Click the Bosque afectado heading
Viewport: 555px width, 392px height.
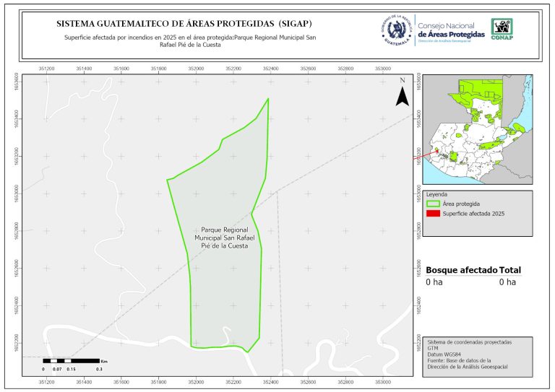461,270
